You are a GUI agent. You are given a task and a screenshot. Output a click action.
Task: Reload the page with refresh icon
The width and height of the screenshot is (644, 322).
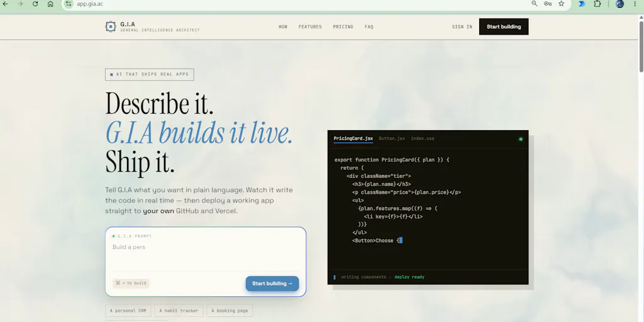(35, 4)
